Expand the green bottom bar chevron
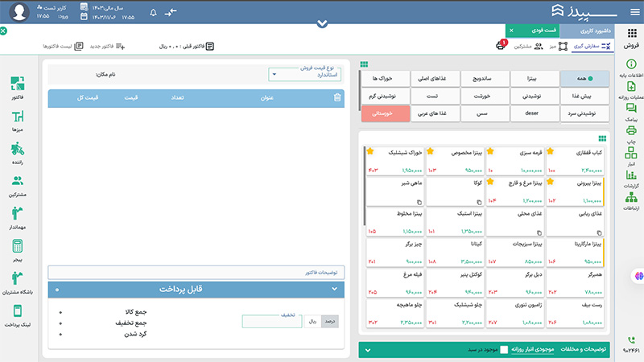644x362 pixels. [x=368, y=350]
